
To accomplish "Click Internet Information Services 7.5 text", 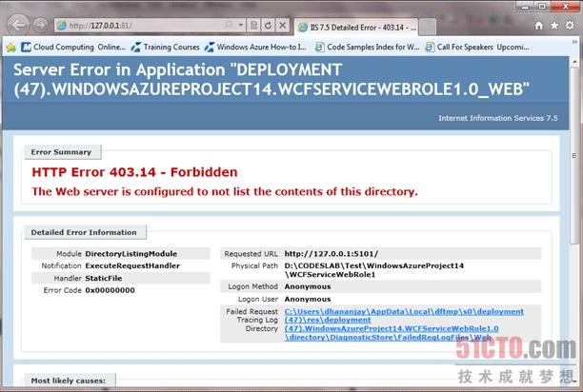I will [498, 118].
